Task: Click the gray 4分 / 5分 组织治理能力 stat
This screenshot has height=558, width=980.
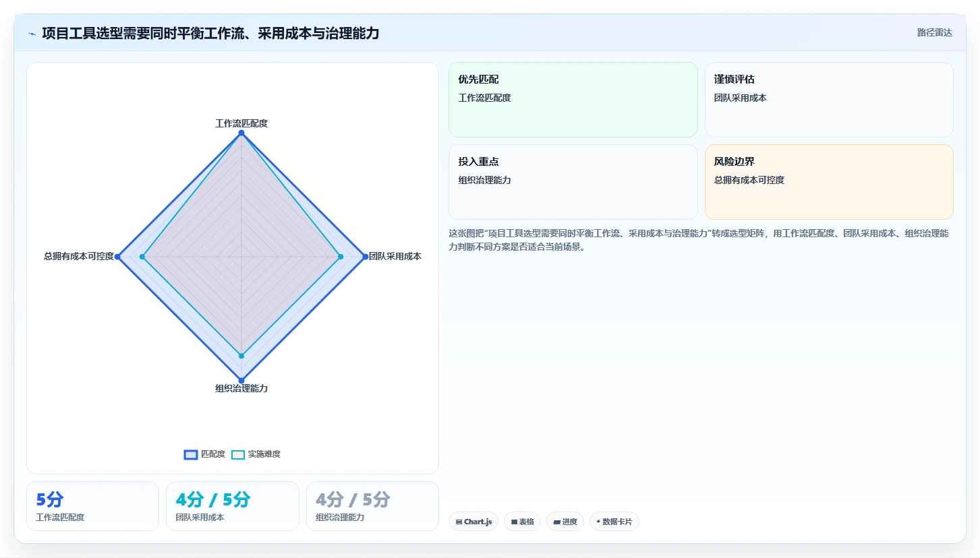Action: (x=372, y=506)
